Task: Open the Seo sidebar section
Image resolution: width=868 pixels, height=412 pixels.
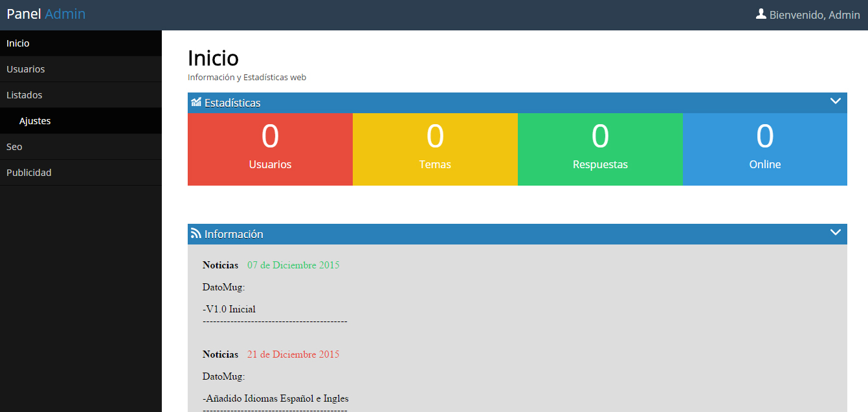Action: [14, 147]
